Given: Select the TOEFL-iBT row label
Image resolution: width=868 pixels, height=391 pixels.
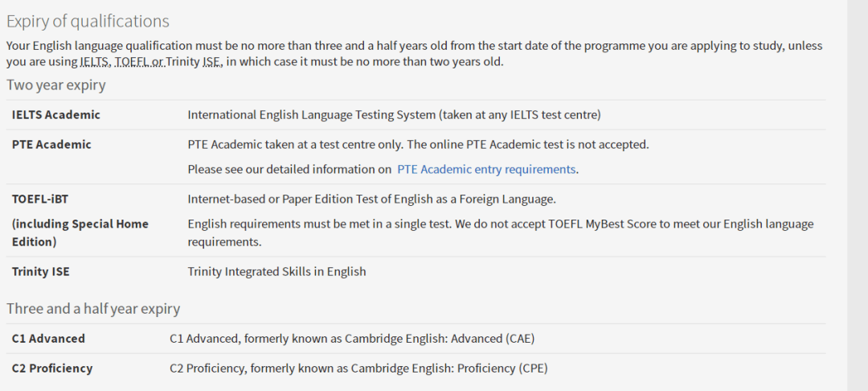Looking at the screenshot, I should click(40, 199).
